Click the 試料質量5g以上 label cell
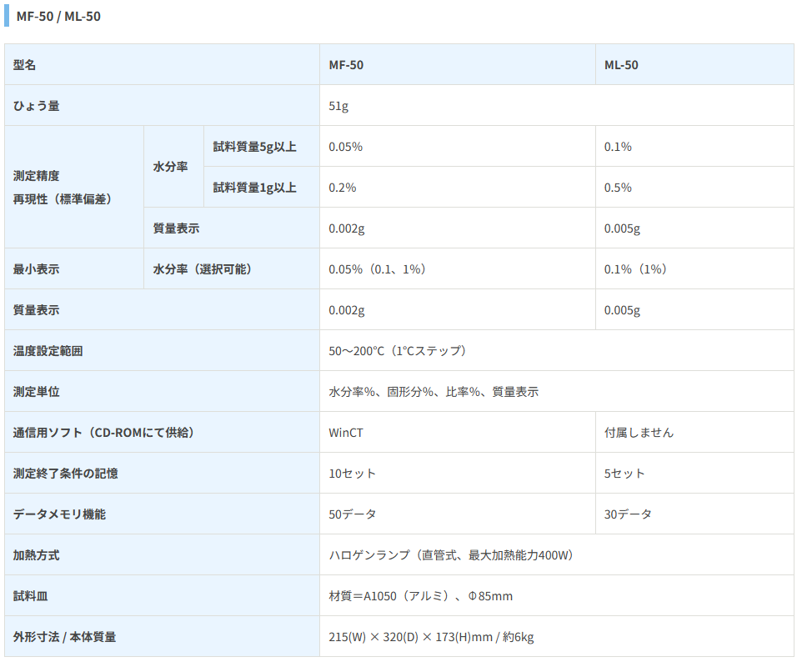Viewport: 812px width, 667px height. (254, 147)
